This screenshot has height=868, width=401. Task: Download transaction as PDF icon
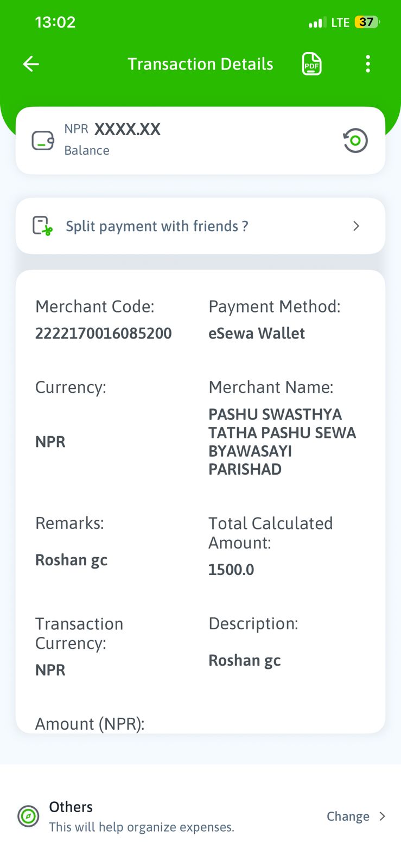click(311, 64)
